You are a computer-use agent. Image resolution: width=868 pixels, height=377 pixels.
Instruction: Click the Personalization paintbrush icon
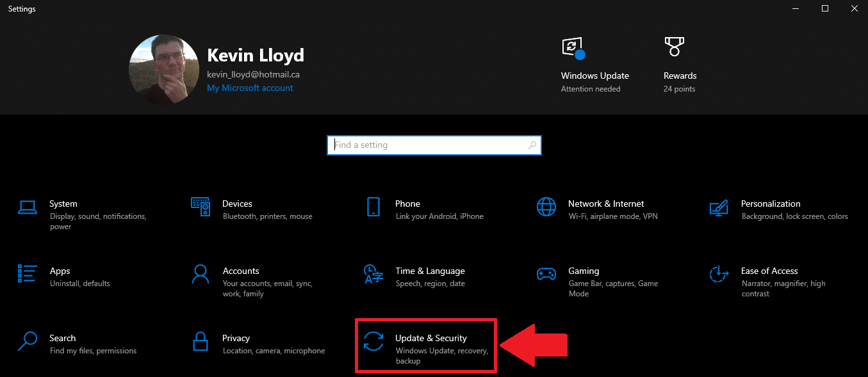[719, 207]
